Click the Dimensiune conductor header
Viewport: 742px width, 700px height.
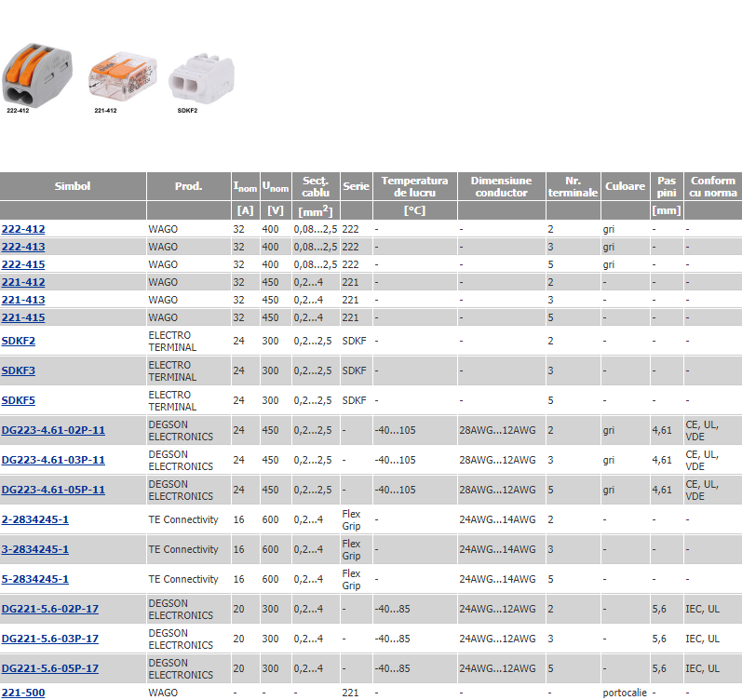click(x=502, y=186)
